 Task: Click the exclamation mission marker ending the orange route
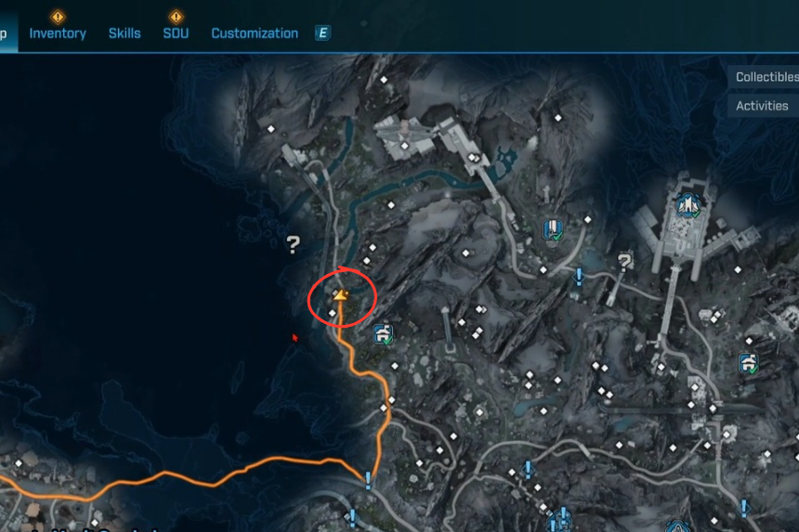point(368,480)
